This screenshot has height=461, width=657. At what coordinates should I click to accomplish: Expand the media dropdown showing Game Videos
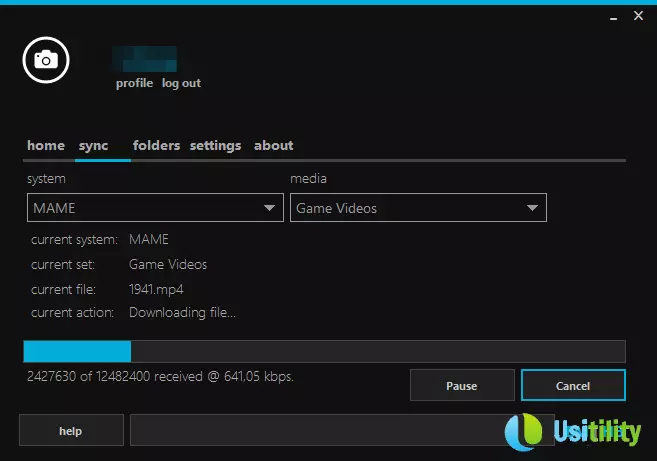418,208
